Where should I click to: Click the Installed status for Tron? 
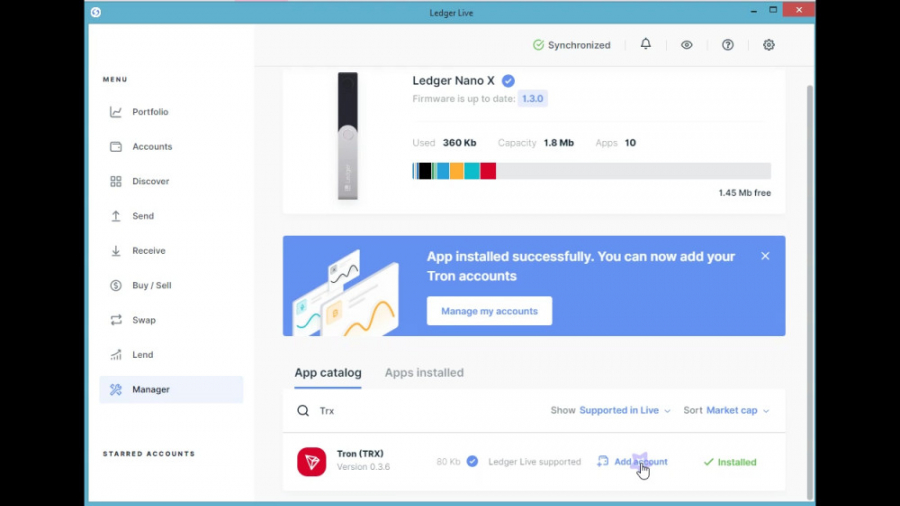click(x=730, y=462)
